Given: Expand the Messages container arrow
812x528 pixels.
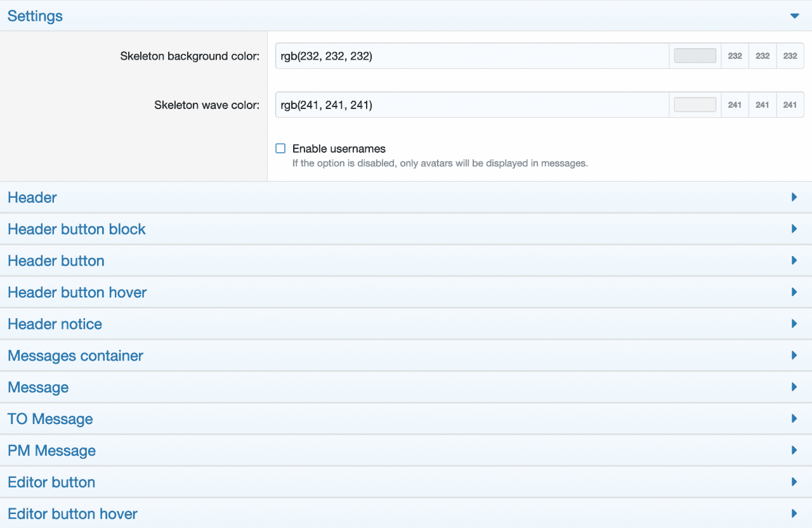Looking at the screenshot, I should pos(794,356).
